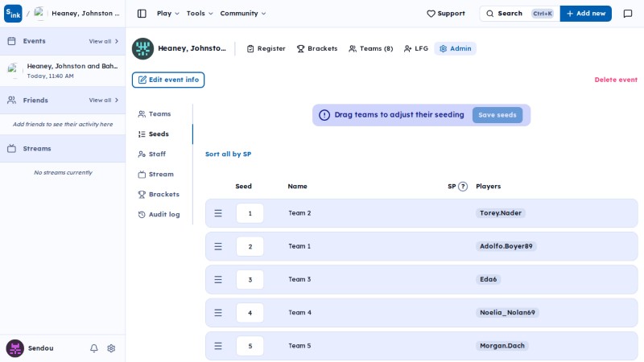
Task: Open the Heaney, Johnston and Bah... event entry
Action: (63, 71)
